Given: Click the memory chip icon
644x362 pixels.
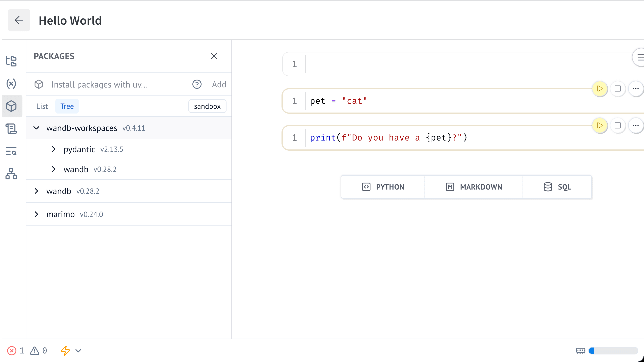Looking at the screenshot, I should point(580,351).
